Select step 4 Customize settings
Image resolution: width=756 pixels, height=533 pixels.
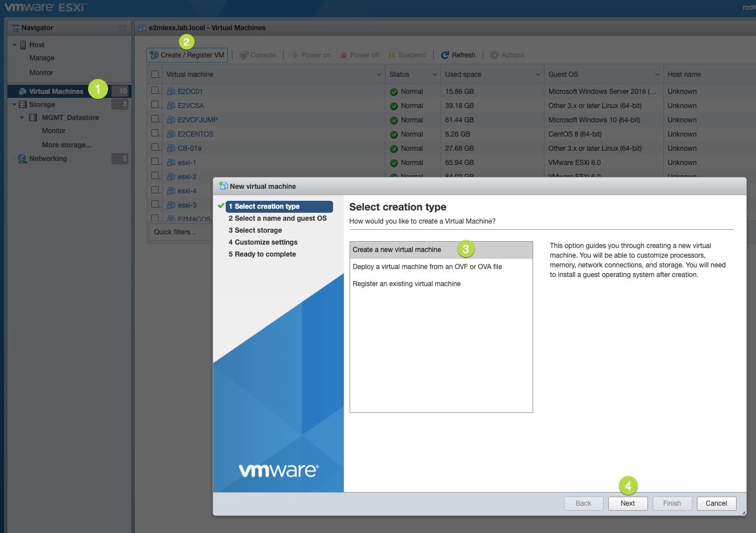click(x=263, y=242)
